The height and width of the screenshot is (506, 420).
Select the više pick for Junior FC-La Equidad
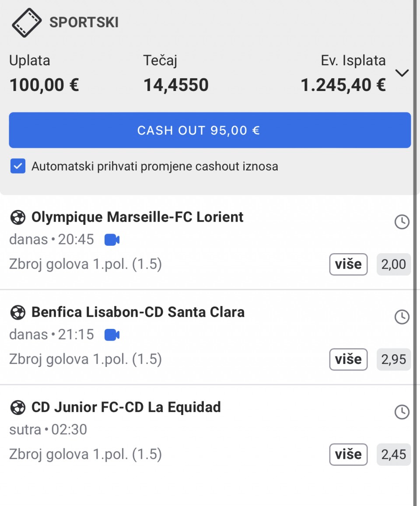(x=348, y=454)
